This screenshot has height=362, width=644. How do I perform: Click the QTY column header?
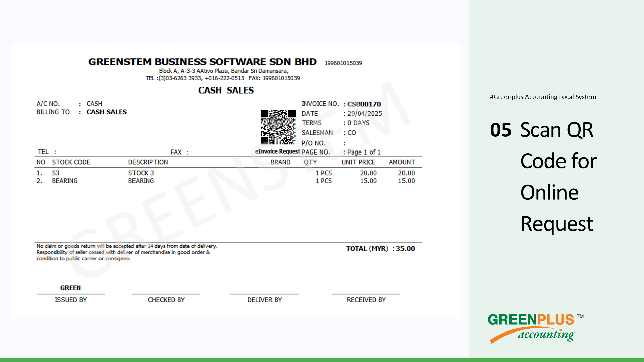pos(310,162)
